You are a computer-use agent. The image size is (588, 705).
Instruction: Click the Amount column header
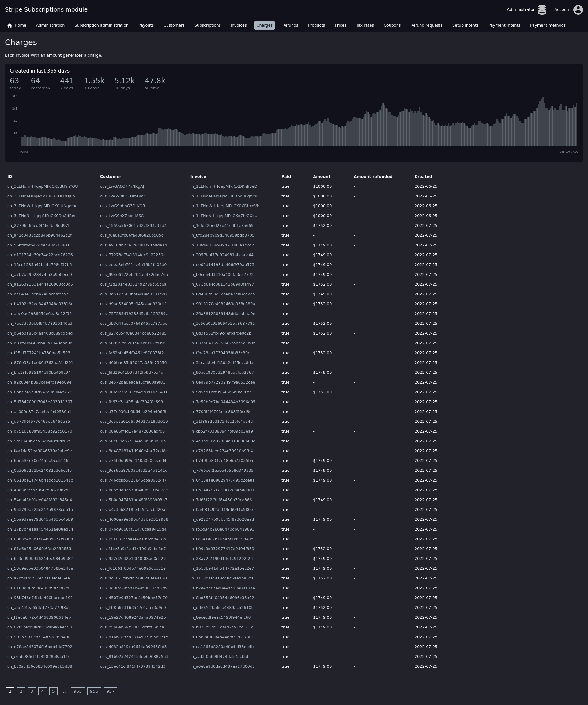pos(321,177)
